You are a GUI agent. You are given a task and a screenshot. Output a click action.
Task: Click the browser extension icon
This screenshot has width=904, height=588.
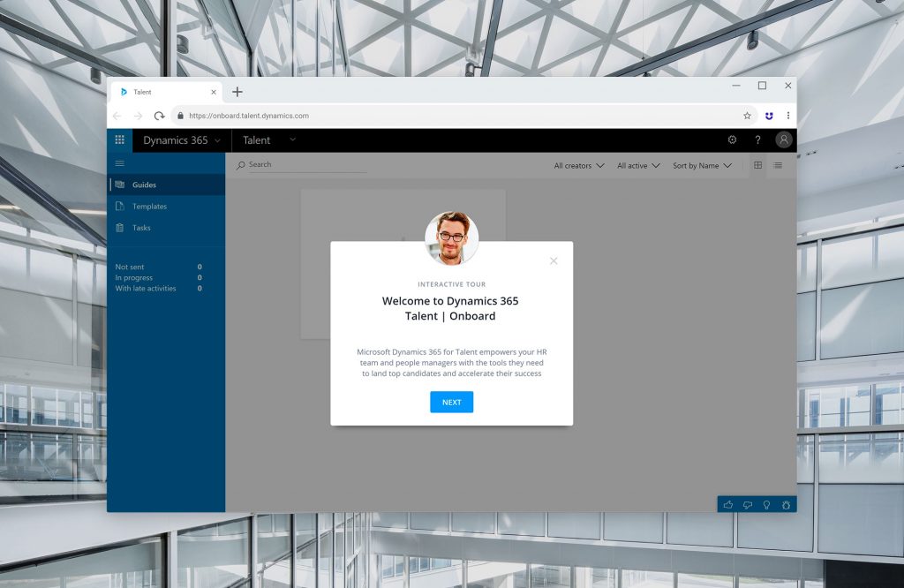point(769,116)
